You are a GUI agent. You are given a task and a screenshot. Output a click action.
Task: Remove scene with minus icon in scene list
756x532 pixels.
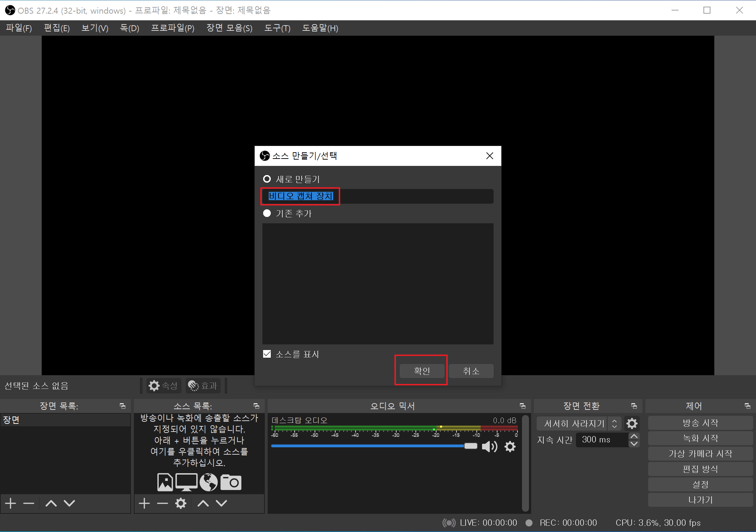click(29, 503)
